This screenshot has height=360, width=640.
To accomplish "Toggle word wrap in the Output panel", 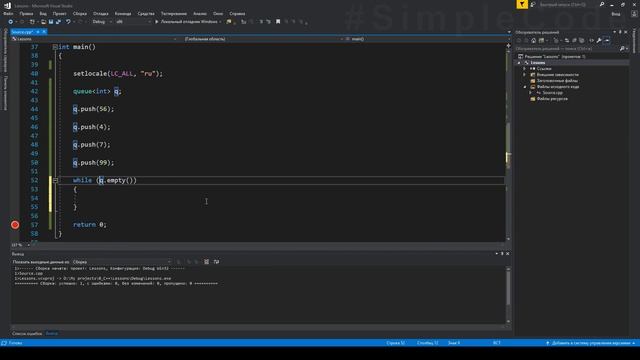I will click(x=216, y=262).
